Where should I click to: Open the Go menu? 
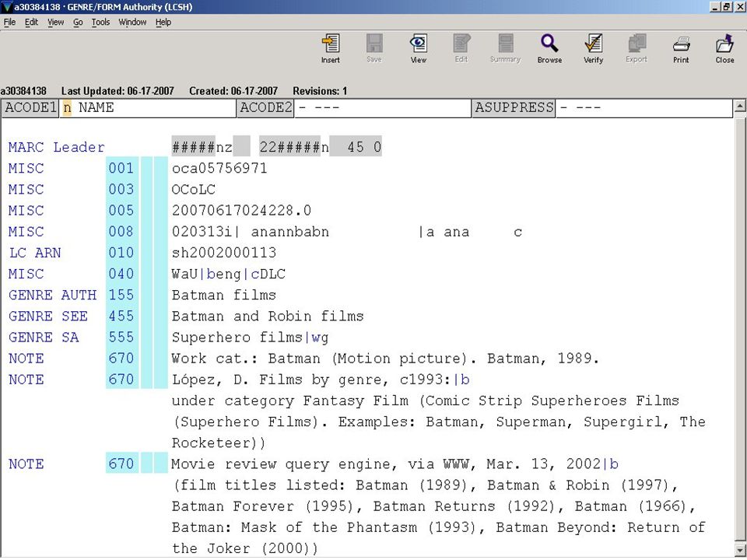click(78, 22)
